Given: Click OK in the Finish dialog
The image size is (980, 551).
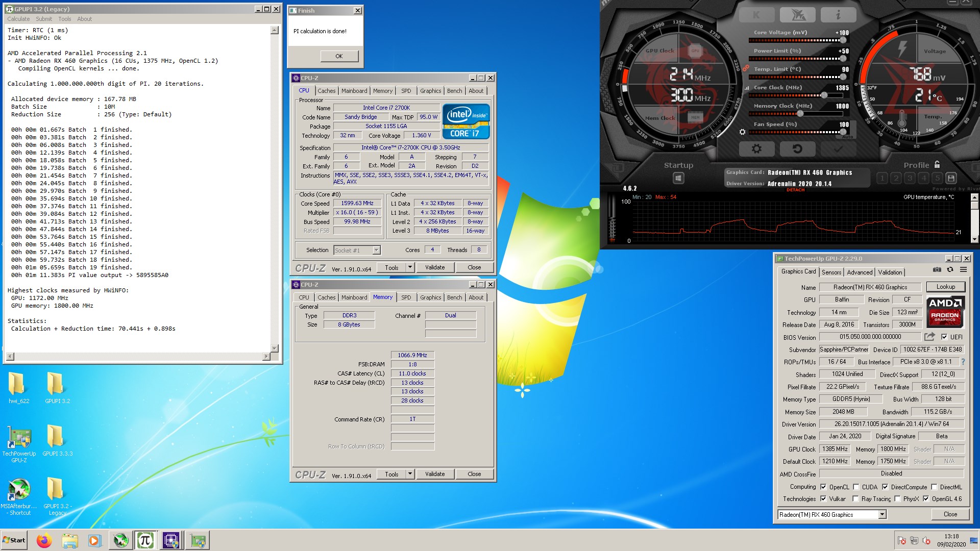Looking at the screenshot, I should point(339,56).
